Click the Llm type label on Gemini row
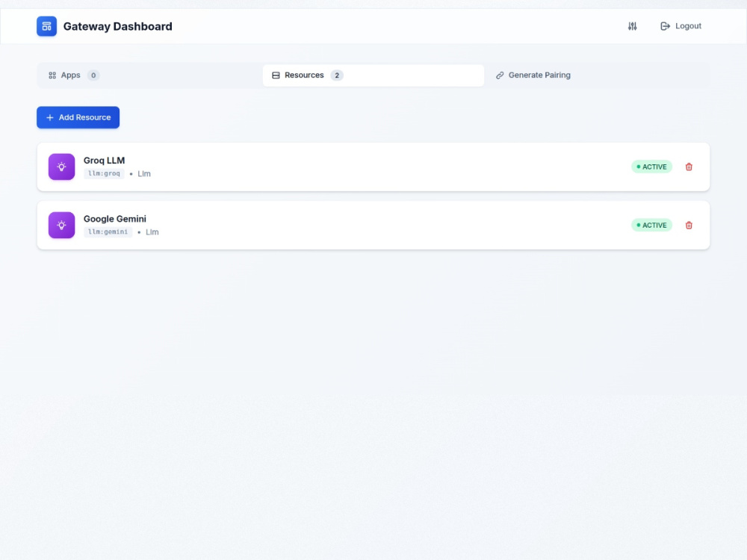Image resolution: width=747 pixels, height=560 pixels. (152, 232)
